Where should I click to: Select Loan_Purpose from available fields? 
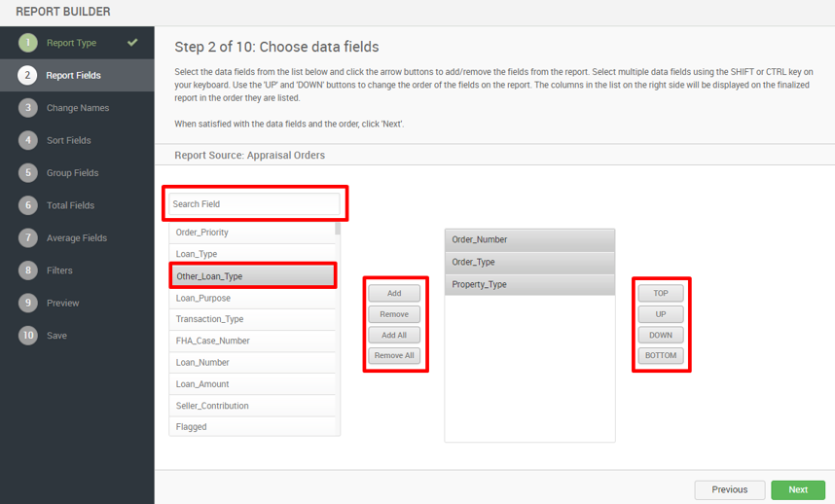pyautogui.click(x=252, y=298)
